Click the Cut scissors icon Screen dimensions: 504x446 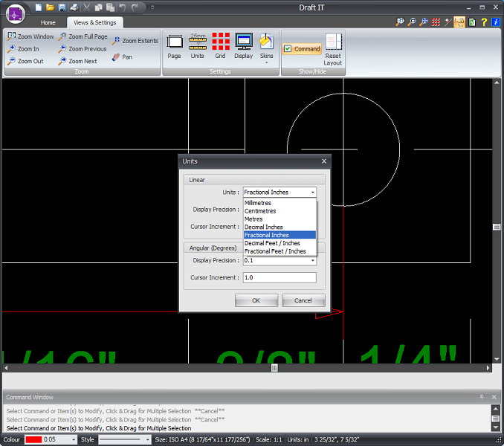click(87, 7)
